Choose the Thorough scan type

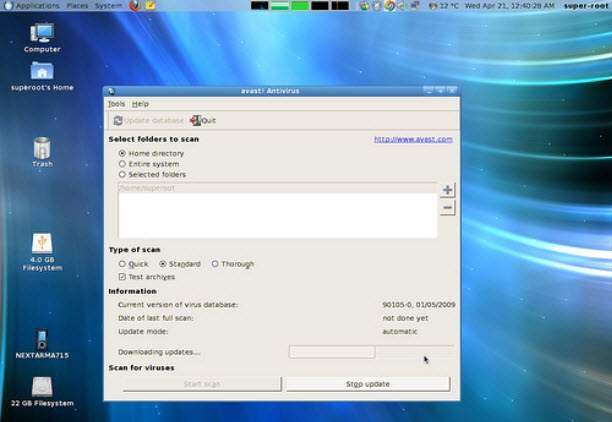215,264
